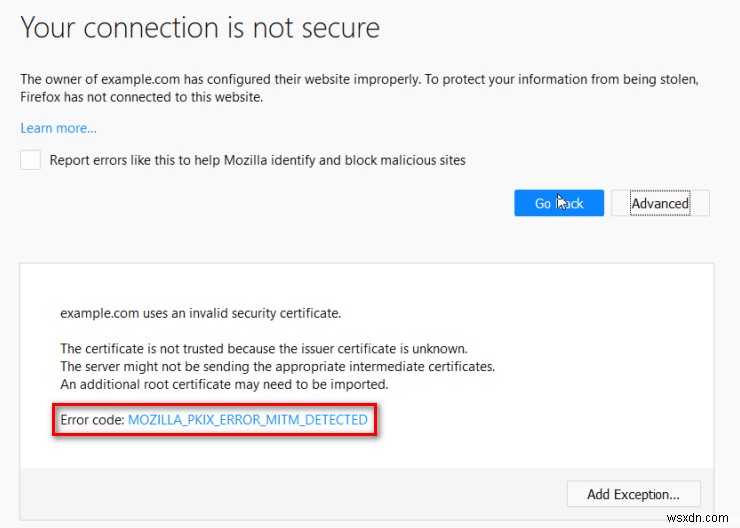Click the blue Go Back button
Image resolution: width=740 pixels, height=528 pixels.
pyautogui.click(x=559, y=203)
